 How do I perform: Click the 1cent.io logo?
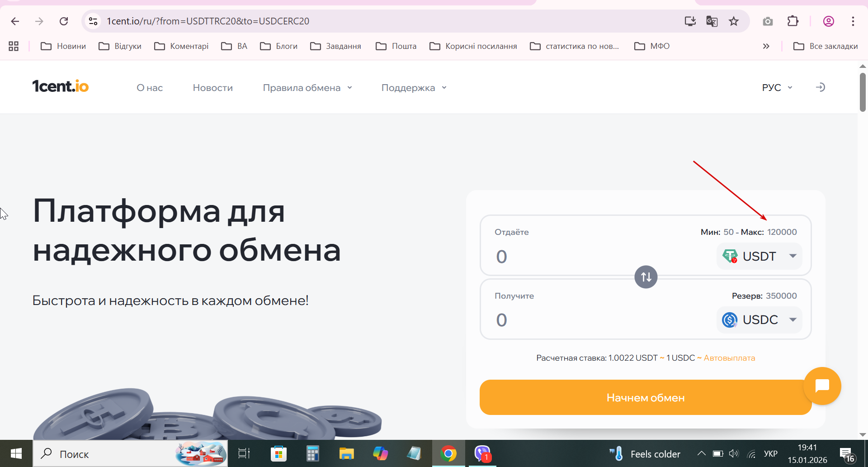[x=61, y=86]
